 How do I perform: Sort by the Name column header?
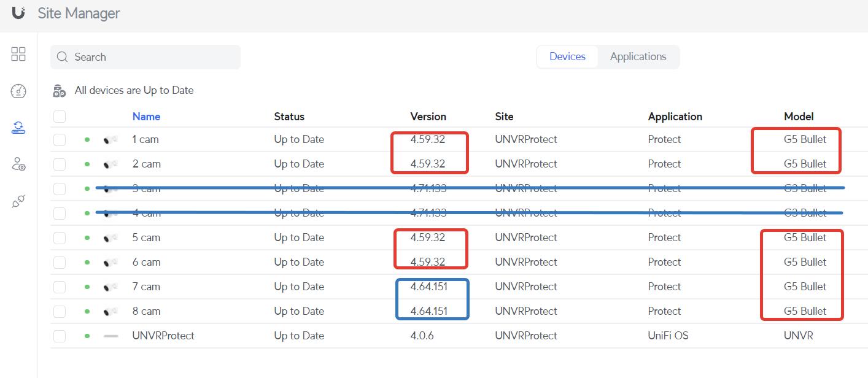coord(146,117)
